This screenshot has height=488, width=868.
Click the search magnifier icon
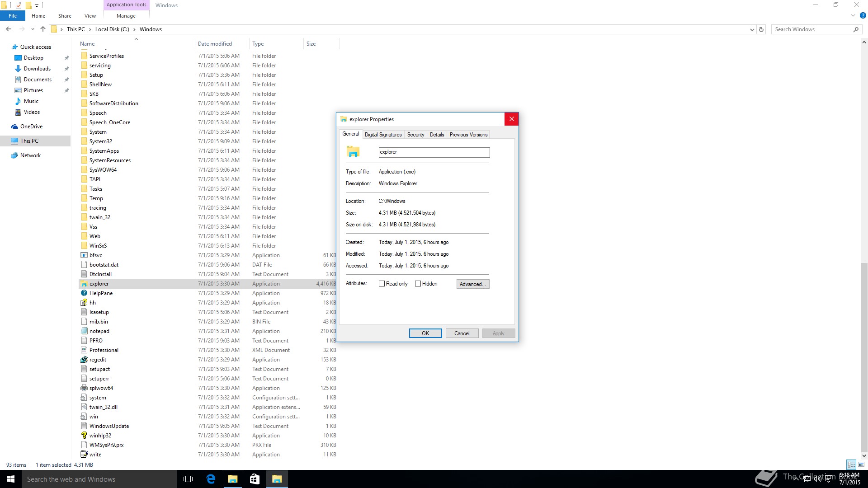(x=856, y=29)
